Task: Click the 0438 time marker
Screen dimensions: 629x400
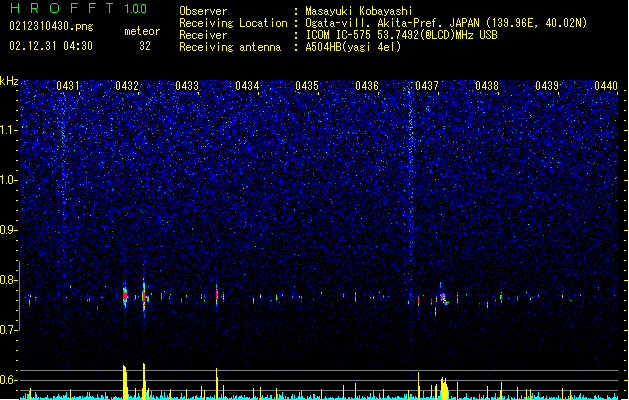Action: point(487,86)
